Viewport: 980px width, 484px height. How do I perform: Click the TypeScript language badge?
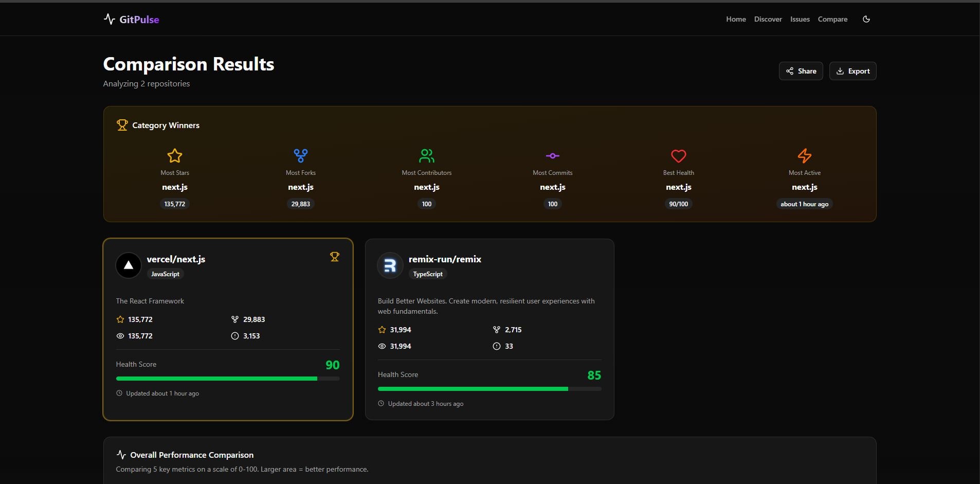pos(428,274)
